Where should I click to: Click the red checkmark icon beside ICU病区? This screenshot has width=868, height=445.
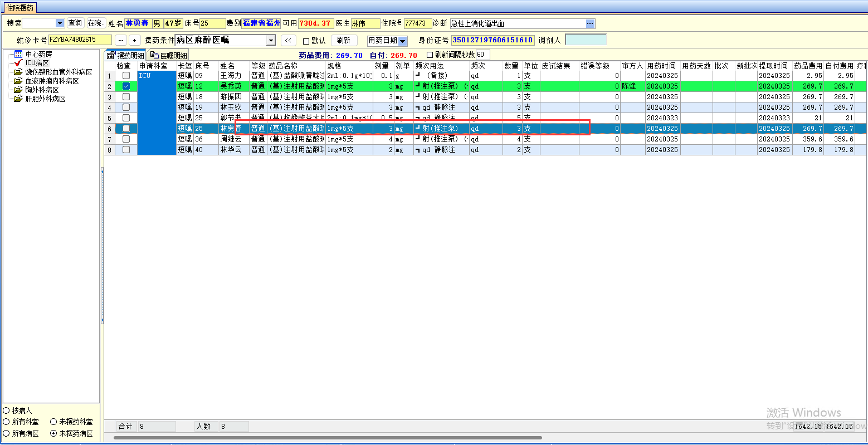click(x=18, y=63)
